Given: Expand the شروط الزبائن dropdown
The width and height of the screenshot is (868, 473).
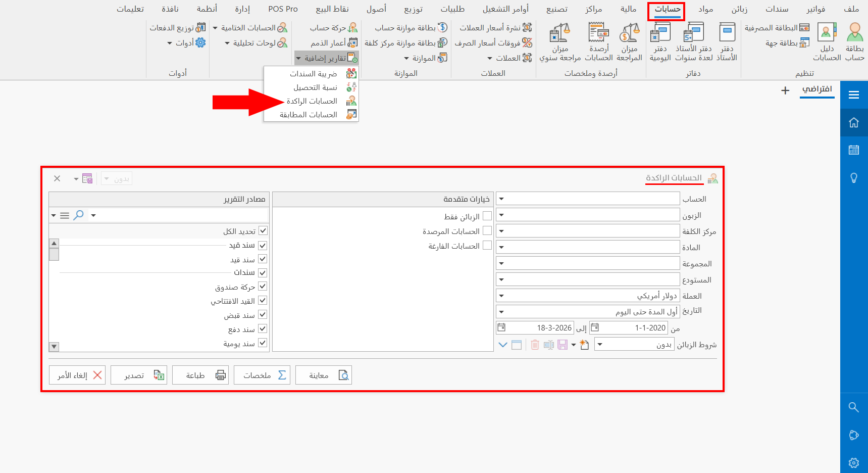Looking at the screenshot, I should [599, 345].
